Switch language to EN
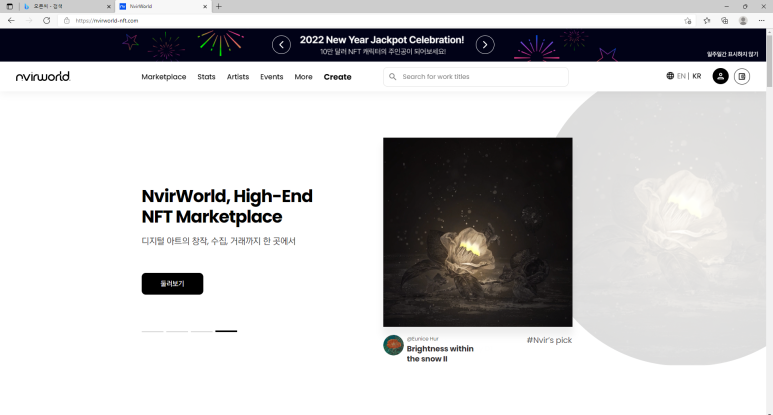The width and height of the screenshot is (773, 415). 681,76
